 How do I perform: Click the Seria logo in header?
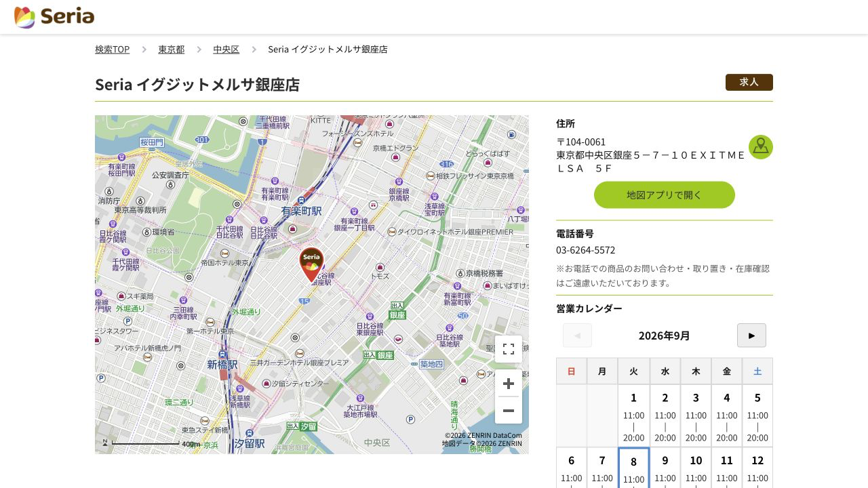click(54, 17)
